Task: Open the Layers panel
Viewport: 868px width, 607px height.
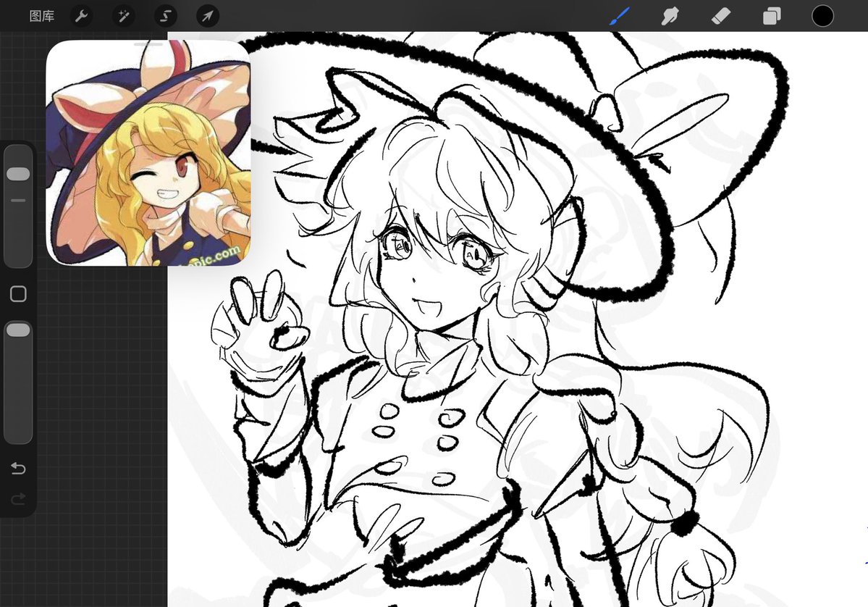Action: pos(772,16)
